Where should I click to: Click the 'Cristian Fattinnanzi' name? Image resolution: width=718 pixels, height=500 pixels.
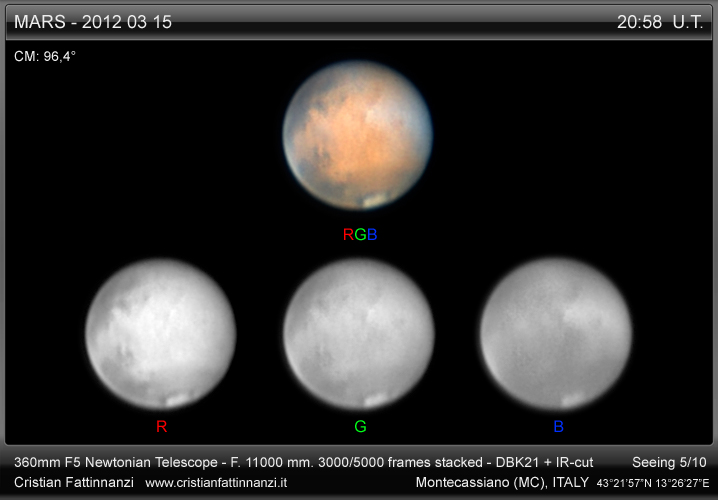[74, 482]
